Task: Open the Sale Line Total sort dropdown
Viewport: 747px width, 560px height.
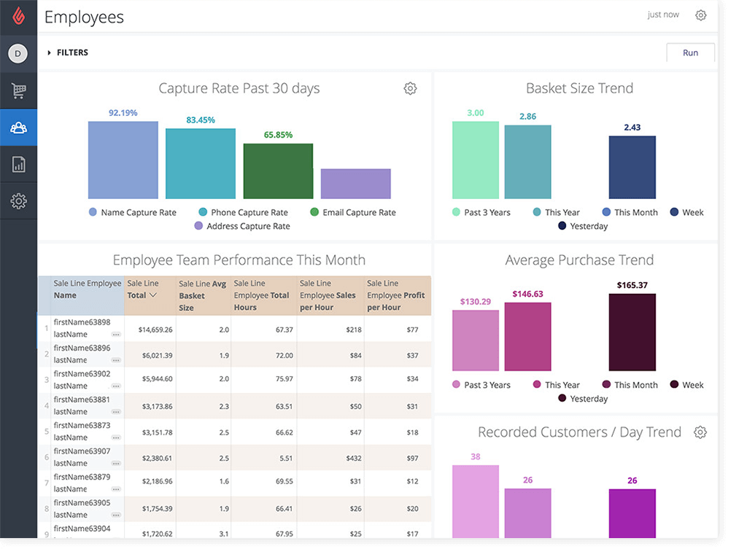Action: (x=151, y=295)
